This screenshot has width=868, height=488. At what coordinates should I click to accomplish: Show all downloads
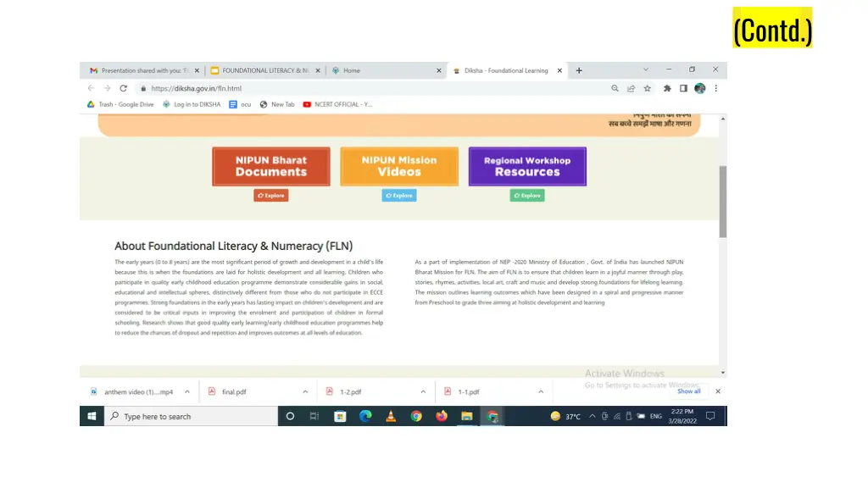click(x=688, y=391)
